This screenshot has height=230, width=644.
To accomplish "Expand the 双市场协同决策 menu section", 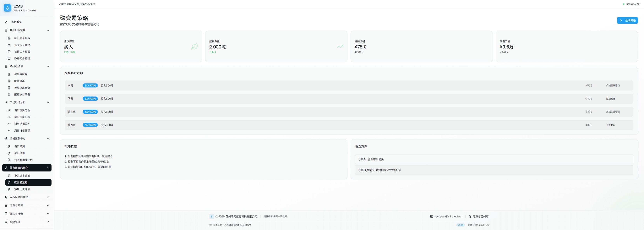I will [x=48, y=197].
